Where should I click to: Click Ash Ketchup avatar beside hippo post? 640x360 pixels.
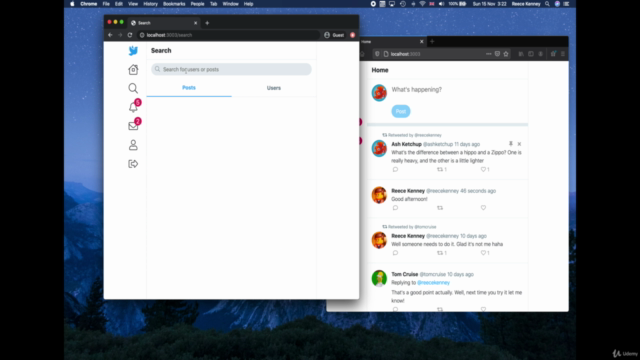coord(379,148)
